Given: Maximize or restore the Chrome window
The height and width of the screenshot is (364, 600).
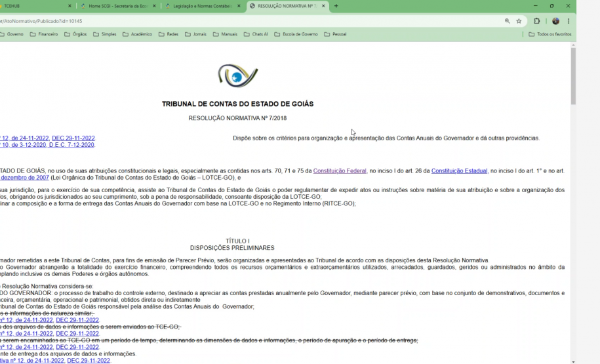Looking at the screenshot, I should pos(551,6).
